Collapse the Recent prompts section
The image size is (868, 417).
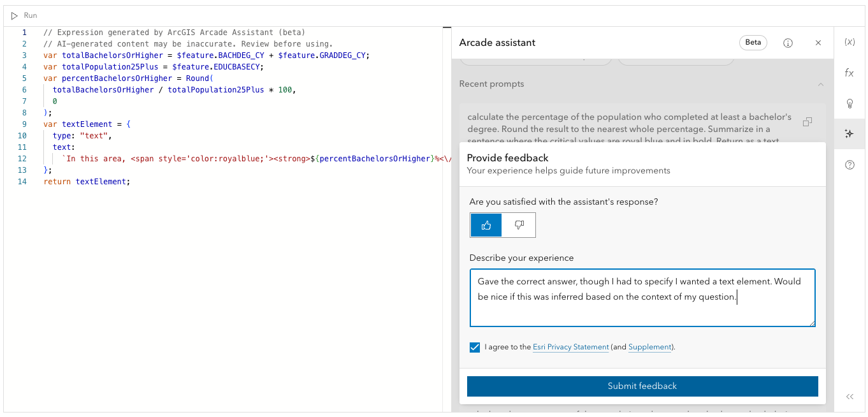click(821, 84)
